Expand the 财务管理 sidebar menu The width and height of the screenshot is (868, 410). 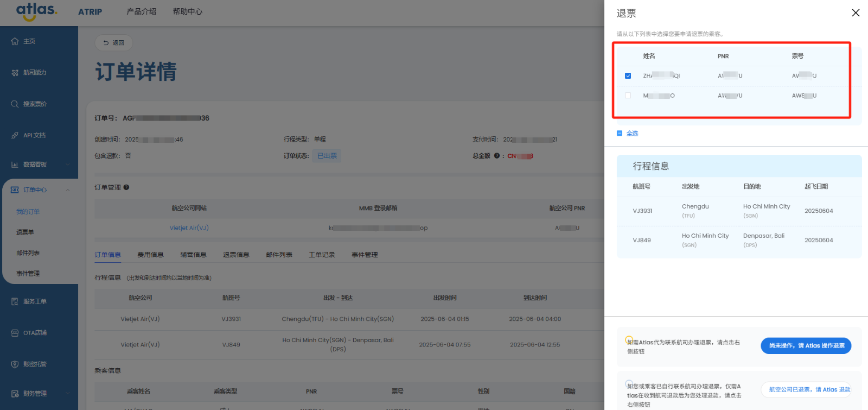[68, 394]
